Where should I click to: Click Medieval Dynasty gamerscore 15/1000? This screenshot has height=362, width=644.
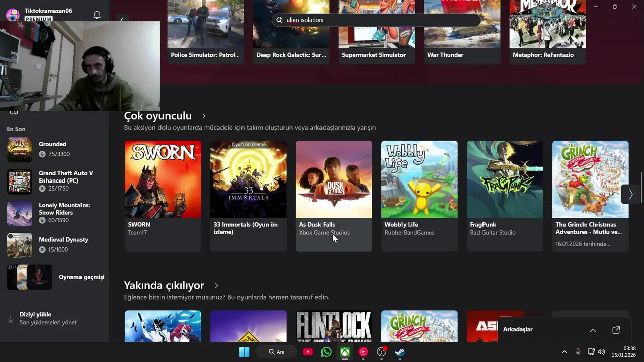[54, 250]
